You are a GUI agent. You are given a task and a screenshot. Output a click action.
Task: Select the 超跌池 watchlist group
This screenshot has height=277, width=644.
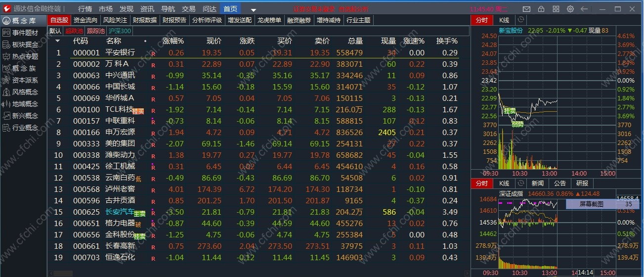coord(75,31)
